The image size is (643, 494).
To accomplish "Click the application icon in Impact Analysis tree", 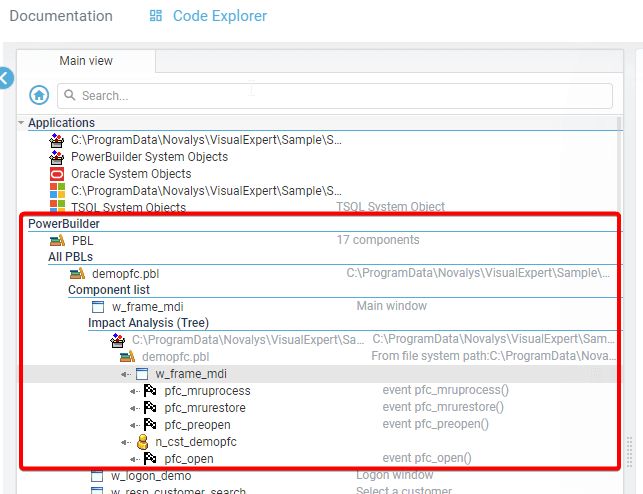I will point(118,340).
